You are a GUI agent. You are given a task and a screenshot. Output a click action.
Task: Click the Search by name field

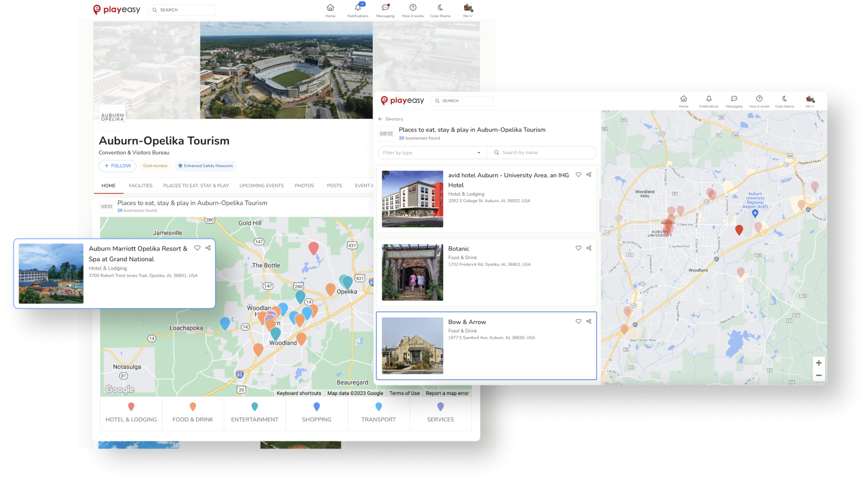tap(542, 153)
